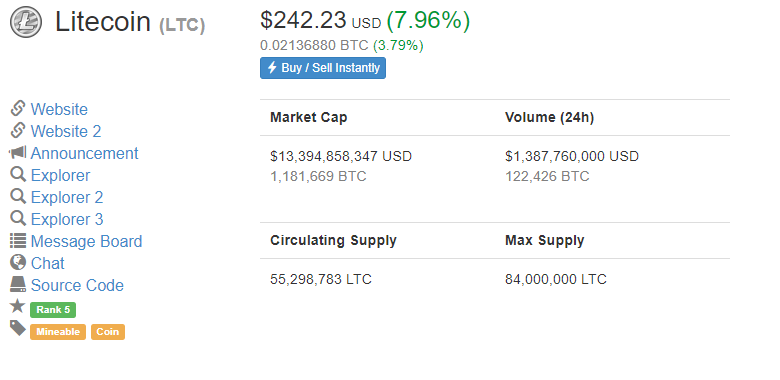Click the list icon beside Message Board
Viewport: 780px width, 380px height.
pos(18,241)
